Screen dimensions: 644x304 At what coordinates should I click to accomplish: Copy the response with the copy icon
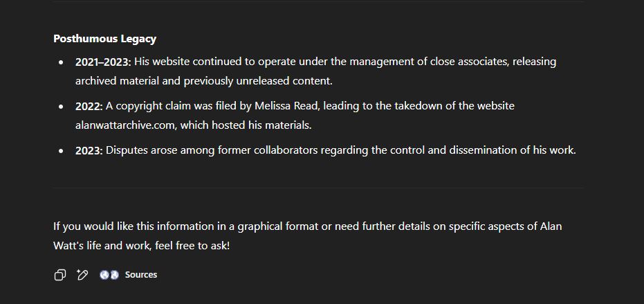[x=60, y=275]
